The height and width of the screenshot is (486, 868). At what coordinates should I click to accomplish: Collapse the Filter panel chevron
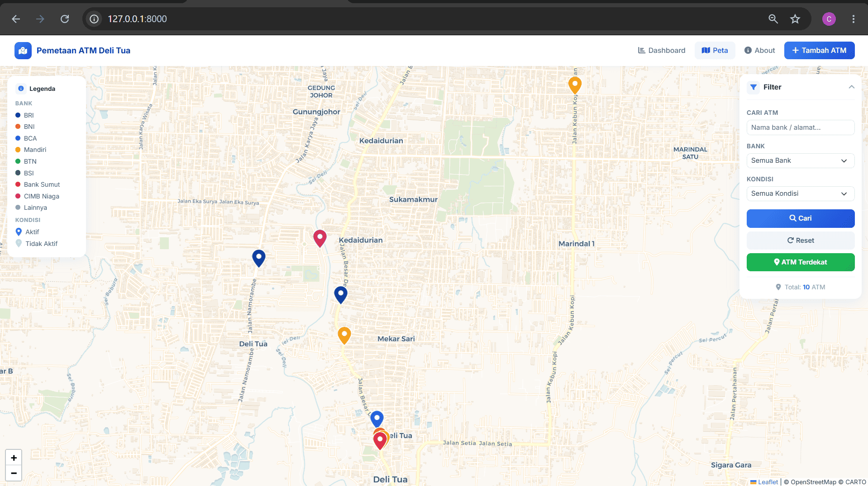852,87
